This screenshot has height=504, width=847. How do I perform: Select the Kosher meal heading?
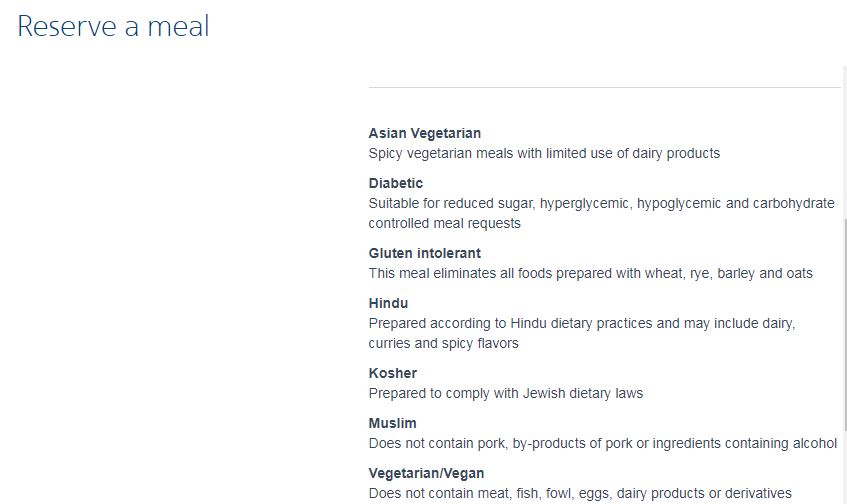tap(392, 373)
